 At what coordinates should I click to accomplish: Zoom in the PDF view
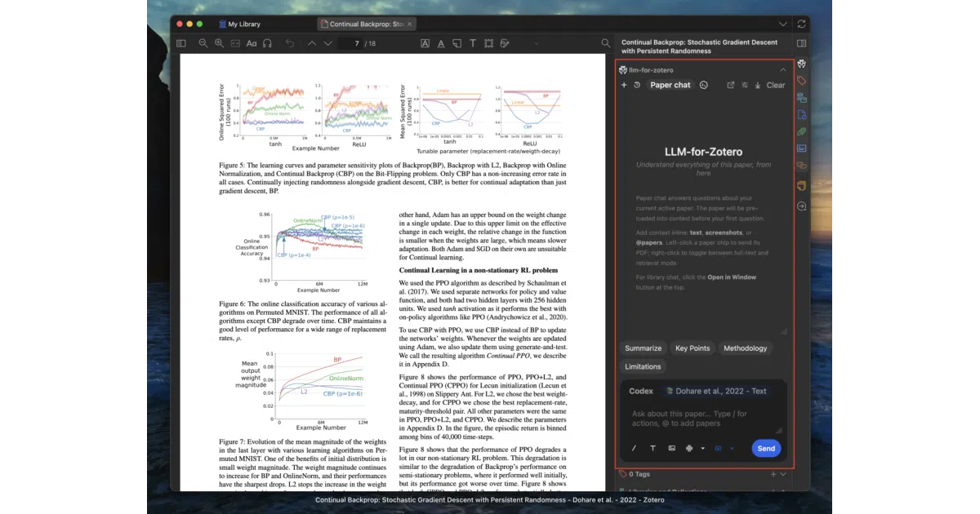point(218,43)
